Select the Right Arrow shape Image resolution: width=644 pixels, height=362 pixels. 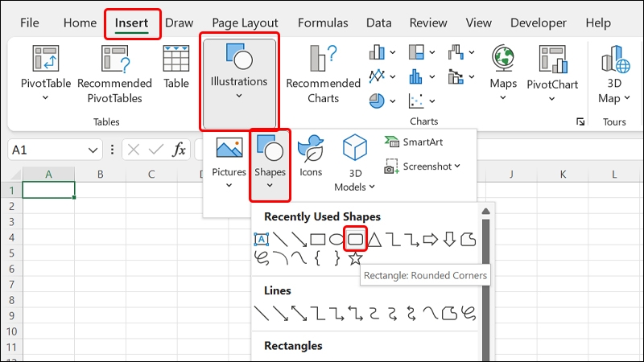coord(431,239)
